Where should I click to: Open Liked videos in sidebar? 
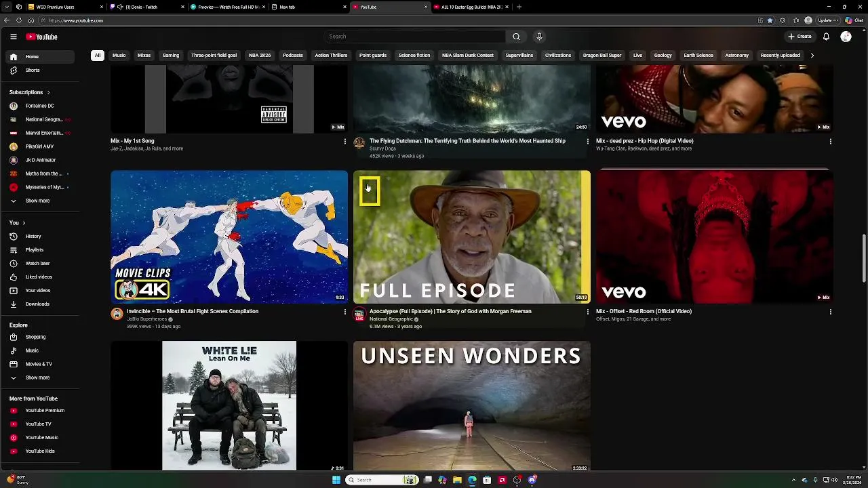(x=41, y=277)
